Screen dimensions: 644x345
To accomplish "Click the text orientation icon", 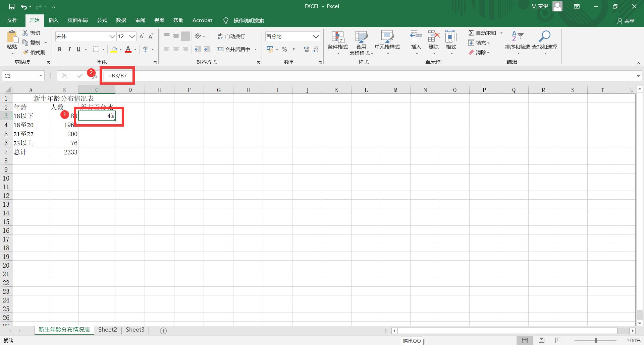I will click(198, 36).
